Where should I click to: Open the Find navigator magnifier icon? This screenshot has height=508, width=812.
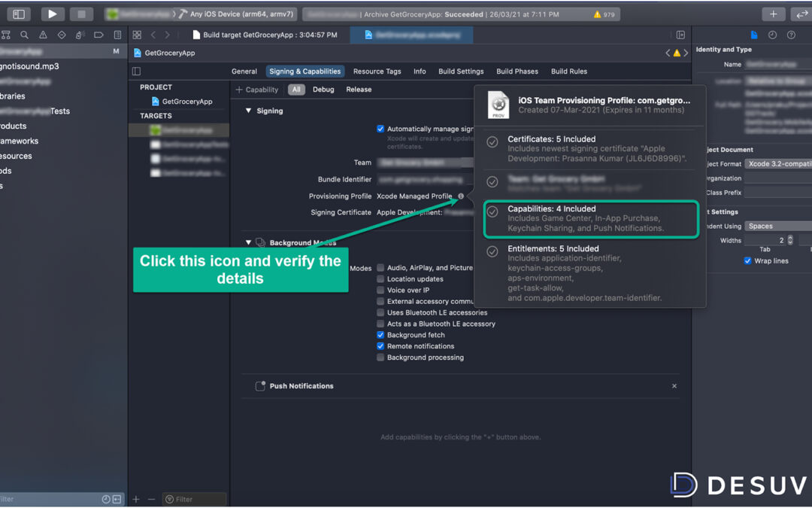click(x=24, y=35)
